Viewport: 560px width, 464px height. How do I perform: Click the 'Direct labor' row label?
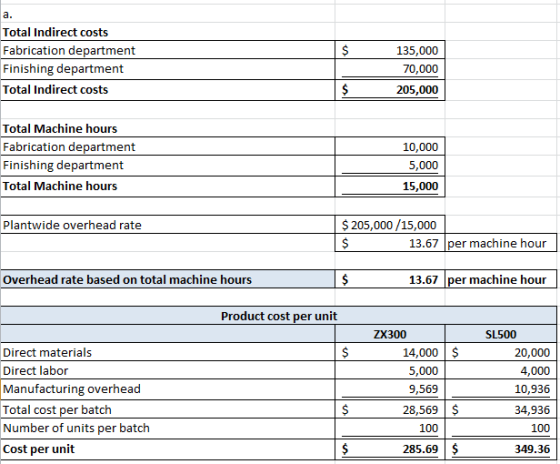(x=35, y=371)
